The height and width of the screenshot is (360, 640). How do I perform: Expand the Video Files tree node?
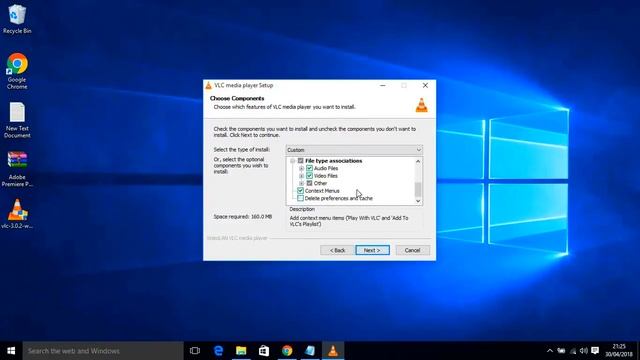[302, 176]
